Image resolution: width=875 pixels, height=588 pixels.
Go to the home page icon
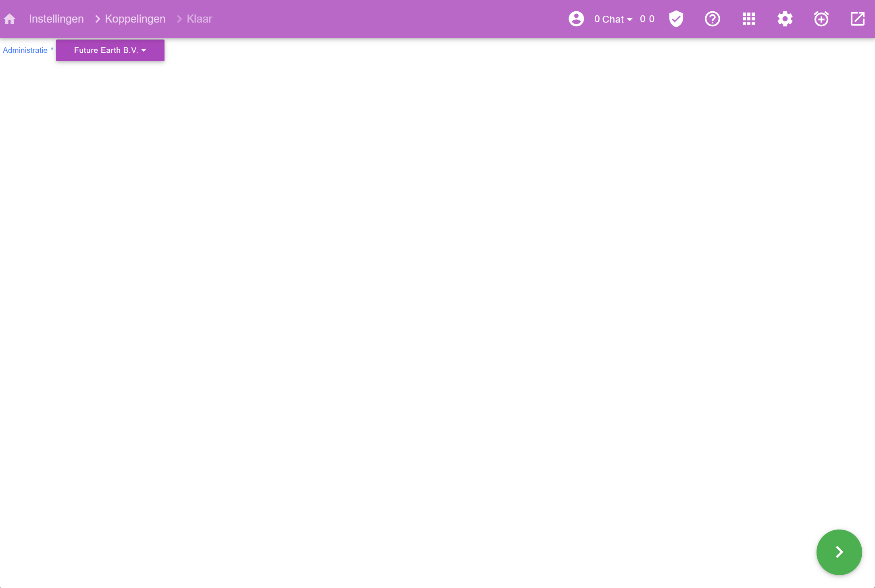(10, 19)
